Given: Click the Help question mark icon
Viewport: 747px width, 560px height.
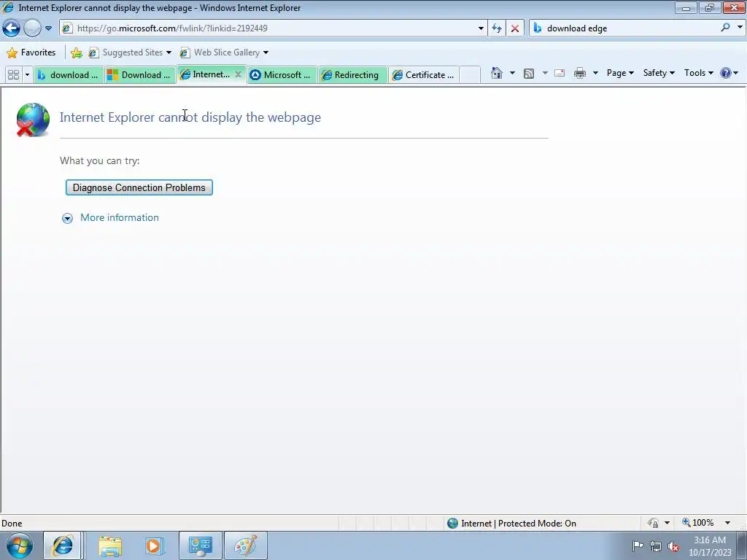Looking at the screenshot, I should point(726,73).
